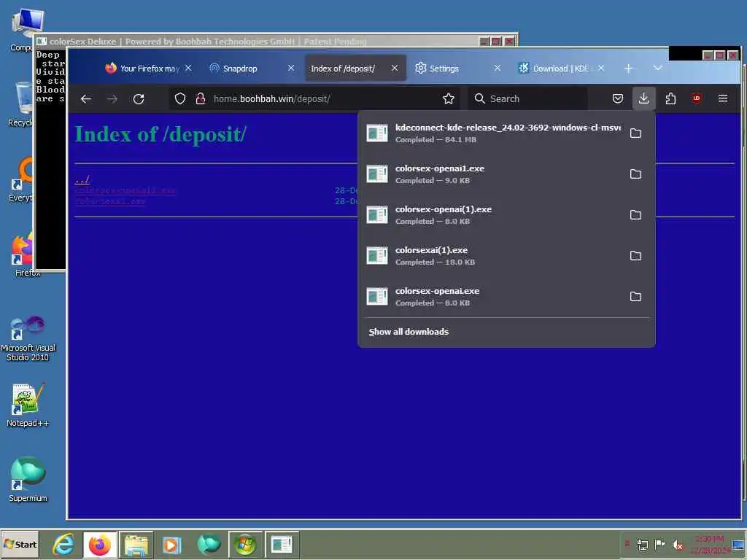Open the colorsex-openai1.exe link on page

tap(125, 190)
